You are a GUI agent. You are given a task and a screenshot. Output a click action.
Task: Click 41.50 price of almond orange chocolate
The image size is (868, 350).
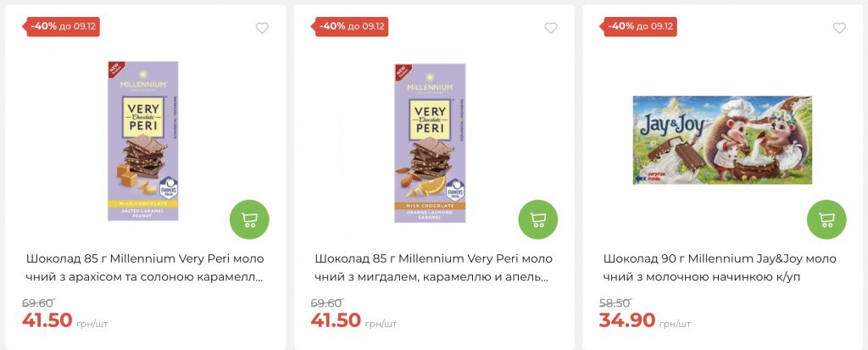coord(337,320)
